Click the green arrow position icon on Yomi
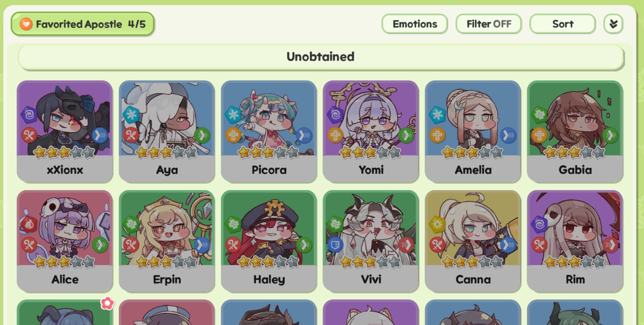The image size is (644, 325). click(406, 136)
